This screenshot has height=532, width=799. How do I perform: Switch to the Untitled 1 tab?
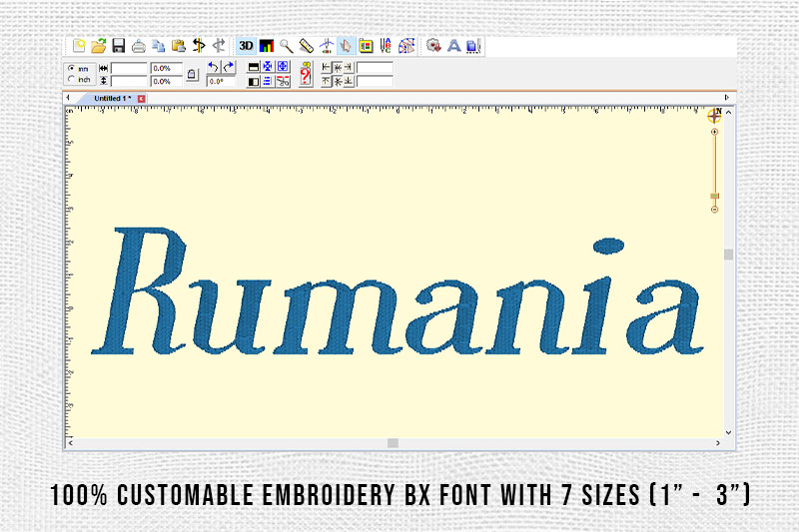(112, 98)
